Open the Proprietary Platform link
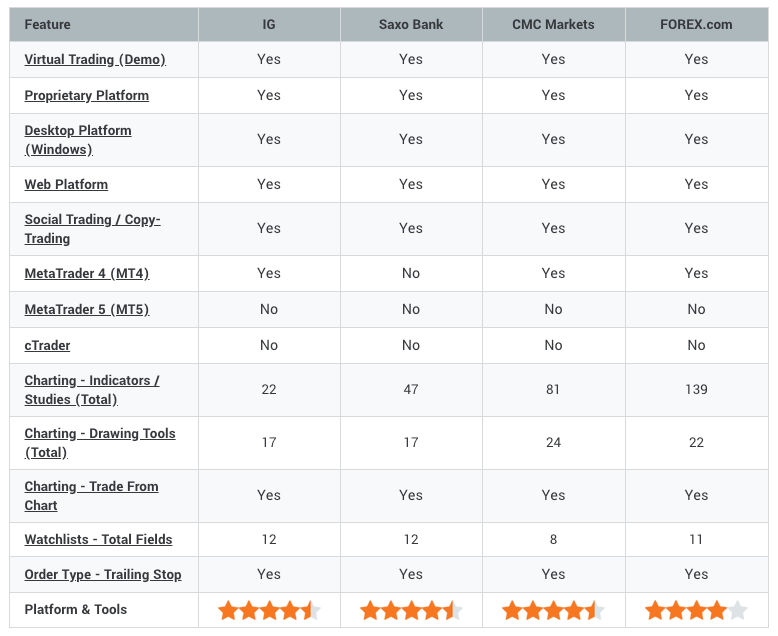This screenshot has width=778, height=636. (86, 95)
